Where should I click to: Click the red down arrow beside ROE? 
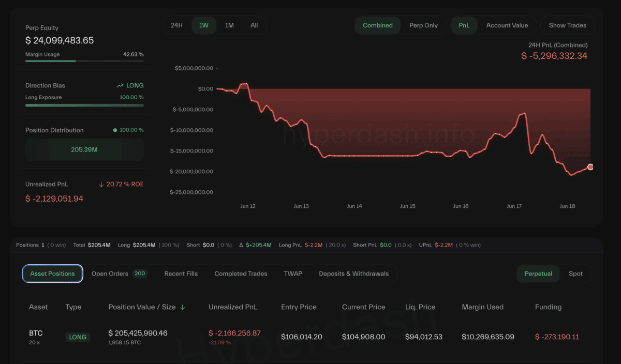[x=101, y=185]
